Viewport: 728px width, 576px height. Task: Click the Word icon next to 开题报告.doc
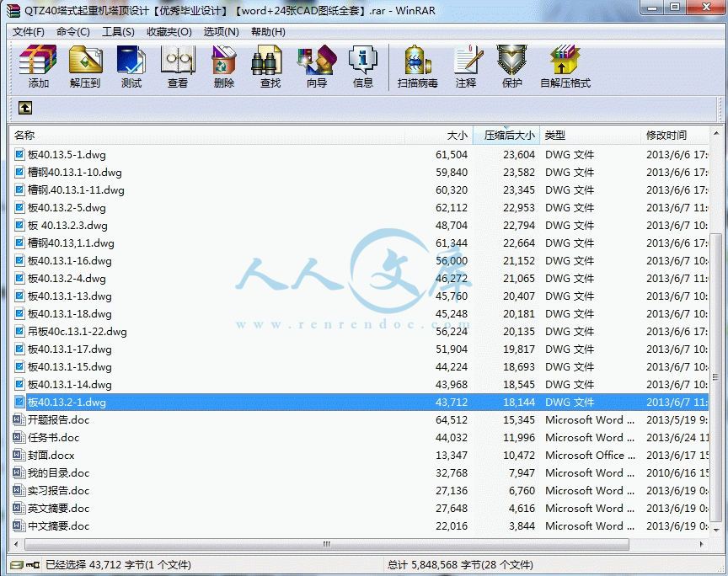pyautogui.click(x=19, y=420)
